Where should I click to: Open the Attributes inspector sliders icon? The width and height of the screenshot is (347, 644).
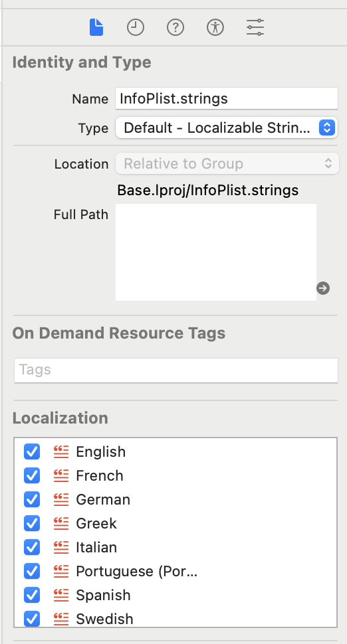[x=255, y=28]
